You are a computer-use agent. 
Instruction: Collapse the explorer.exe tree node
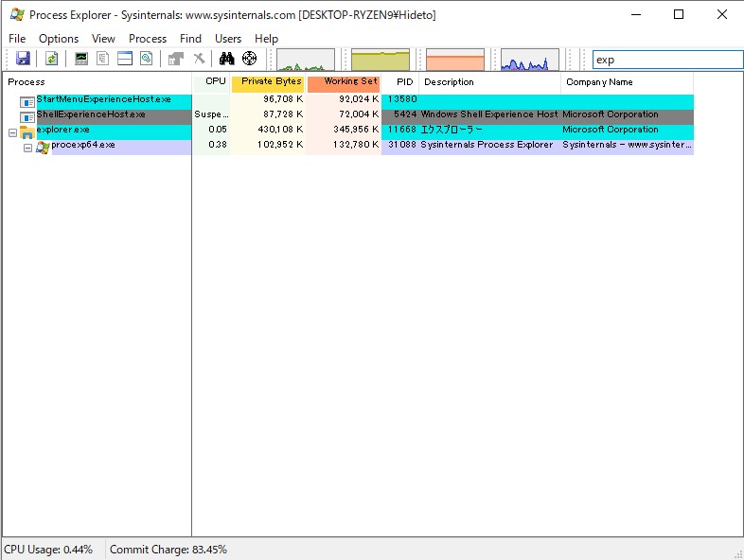pos(13,132)
